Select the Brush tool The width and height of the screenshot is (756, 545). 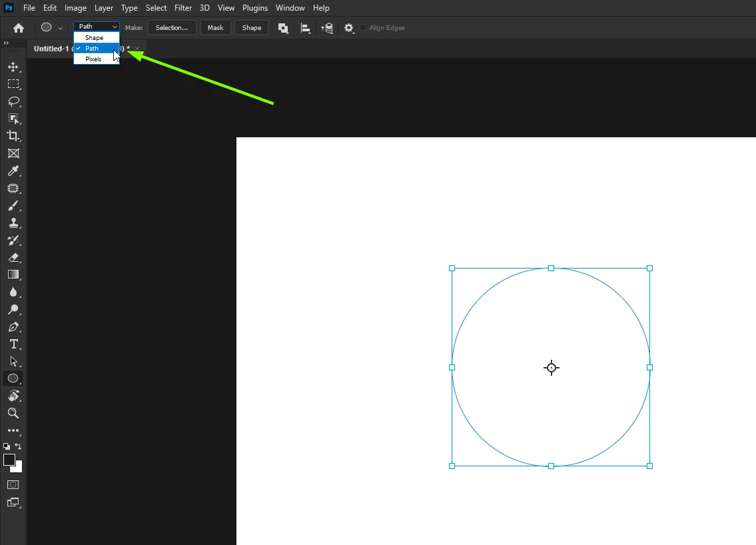click(13, 205)
